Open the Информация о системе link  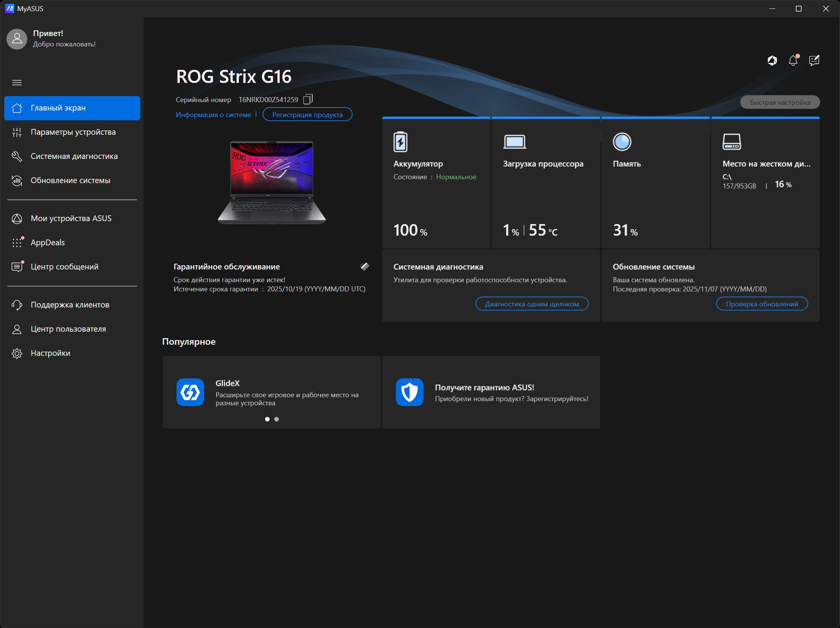[x=213, y=114]
